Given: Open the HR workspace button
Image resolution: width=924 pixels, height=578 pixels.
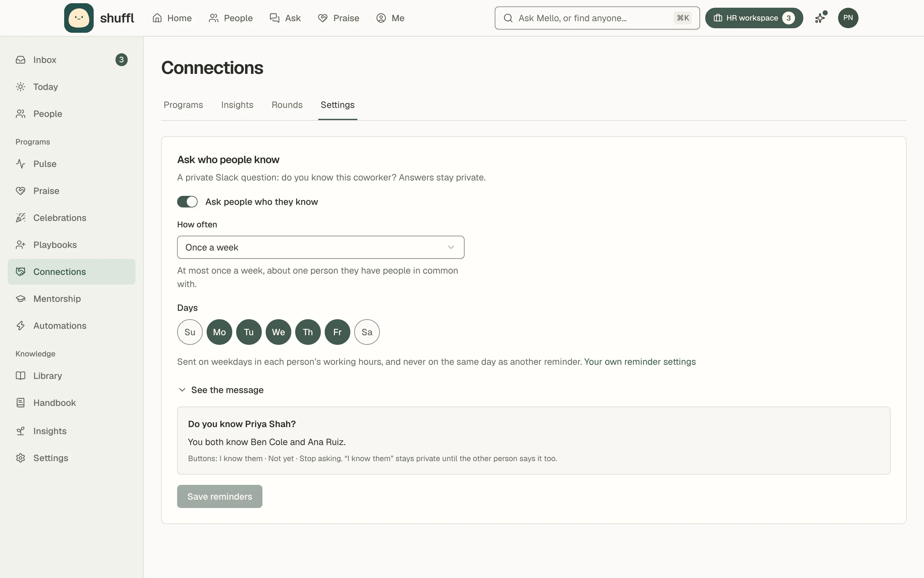Looking at the screenshot, I should (754, 18).
